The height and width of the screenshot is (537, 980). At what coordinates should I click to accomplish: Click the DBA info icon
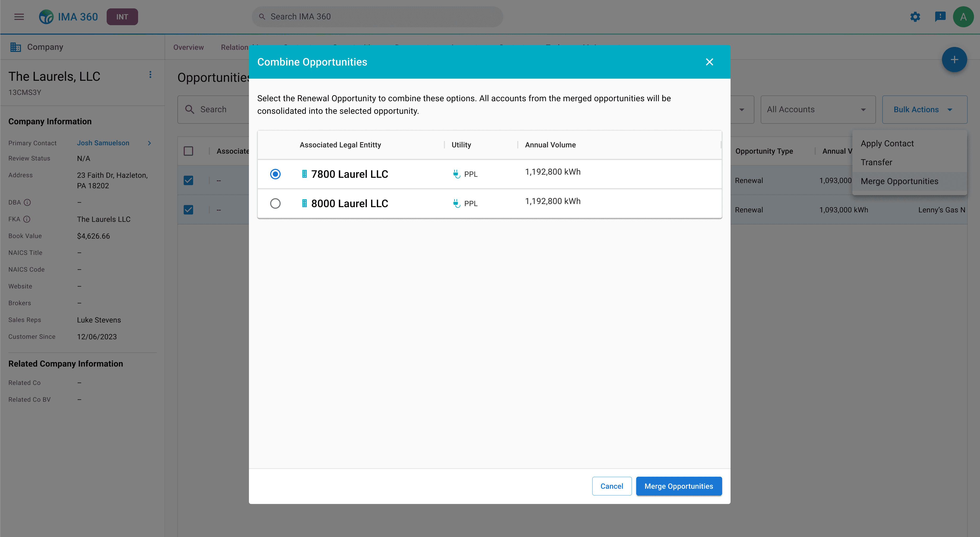27,202
